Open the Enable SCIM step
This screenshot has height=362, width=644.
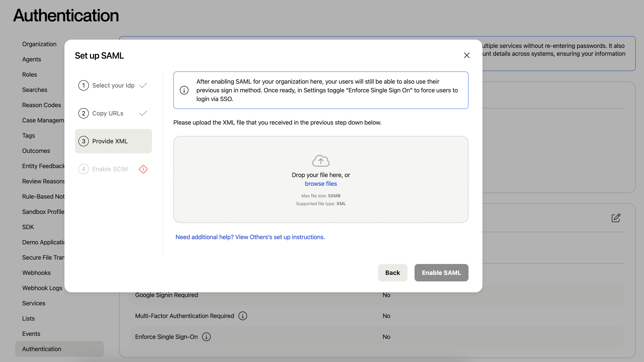click(110, 169)
